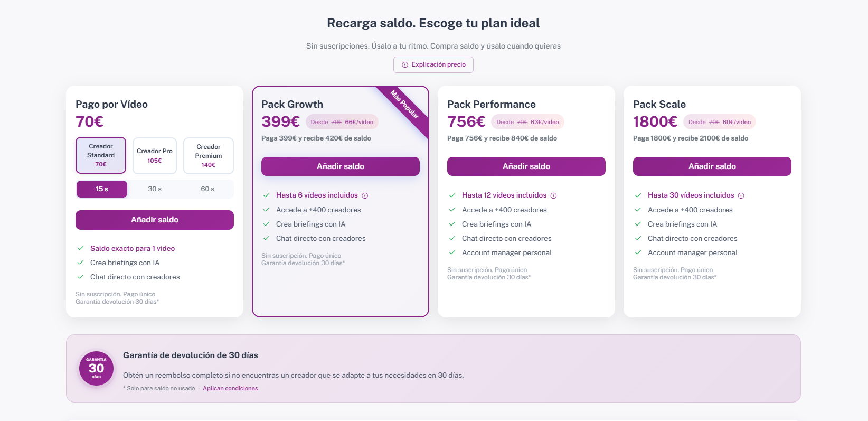Click info icon beside Hasta 30 vídeos incluidos
Viewport: 868px width, 421px height.
[x=741, y=195]
